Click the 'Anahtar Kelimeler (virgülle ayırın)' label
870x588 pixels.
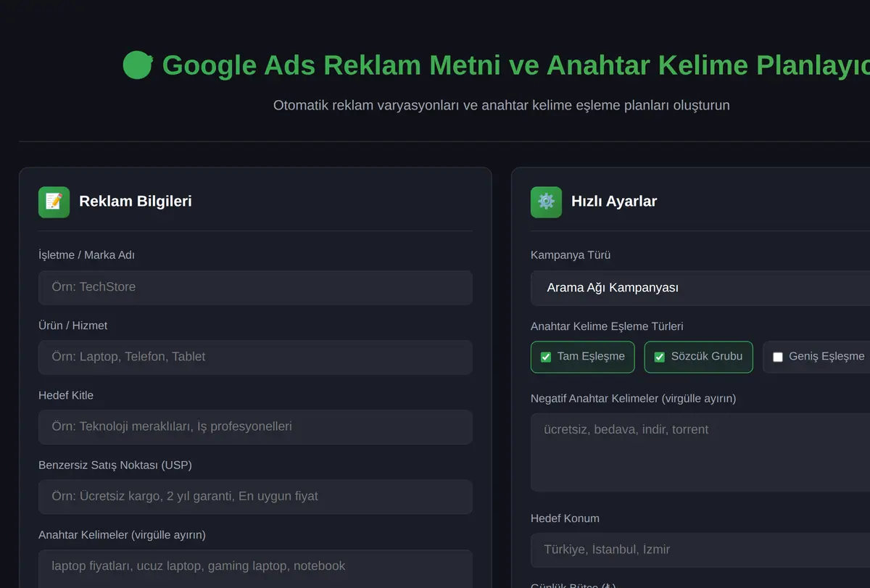point(122,535)
